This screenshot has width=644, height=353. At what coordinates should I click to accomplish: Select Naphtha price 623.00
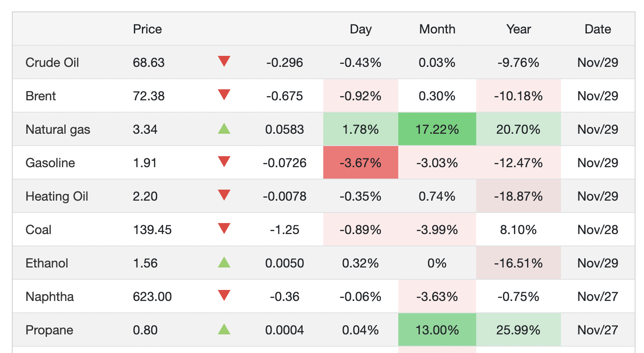(153, 297)
